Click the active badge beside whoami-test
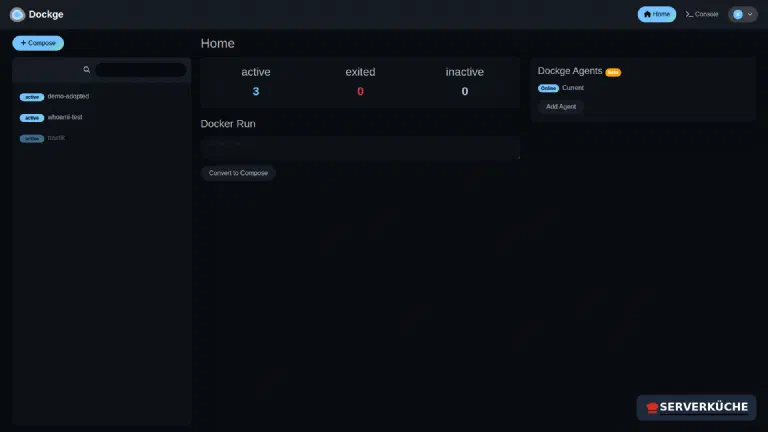The image size is (768, 432). coord(32,118)
